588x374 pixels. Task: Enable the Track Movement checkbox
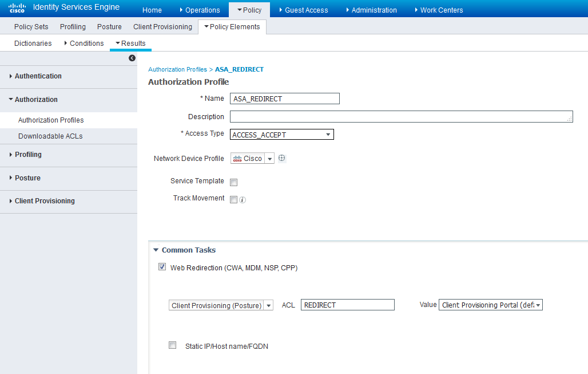(233, 199)
